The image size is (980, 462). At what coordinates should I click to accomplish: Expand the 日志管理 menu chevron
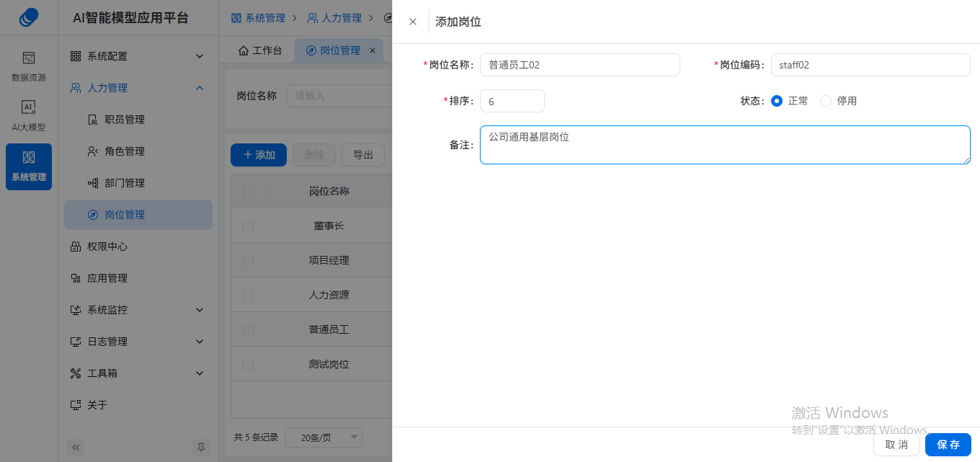[200, 342]
